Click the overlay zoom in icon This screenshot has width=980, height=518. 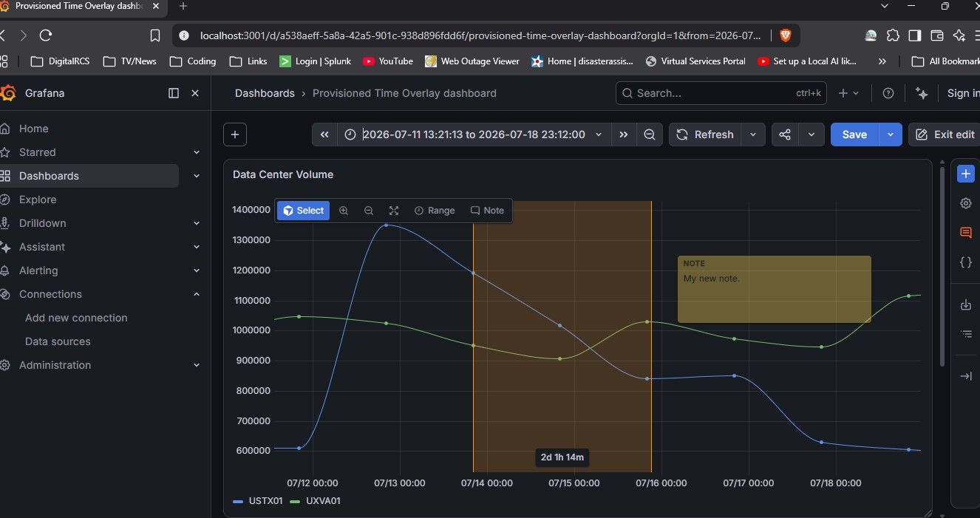[x=344, y=211]
